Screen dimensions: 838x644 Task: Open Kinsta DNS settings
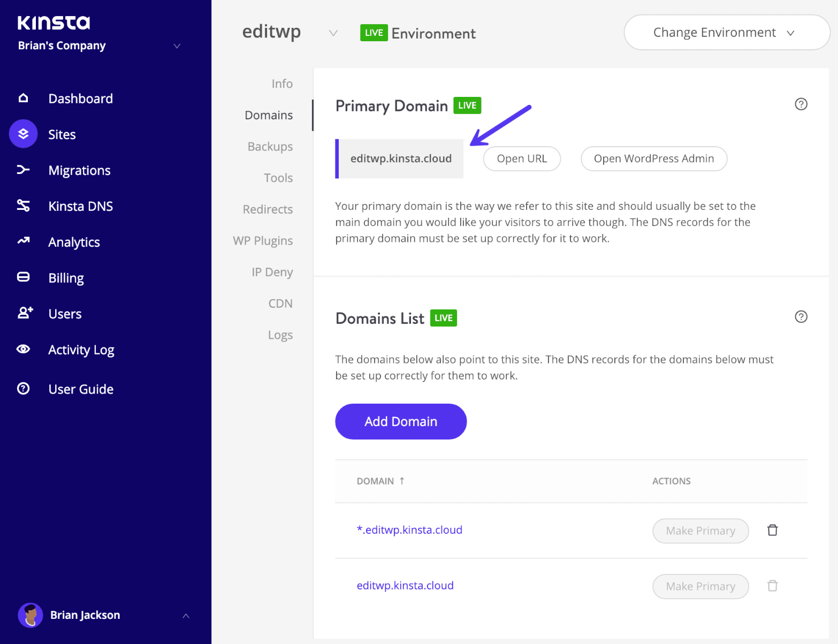pos(80,206)
